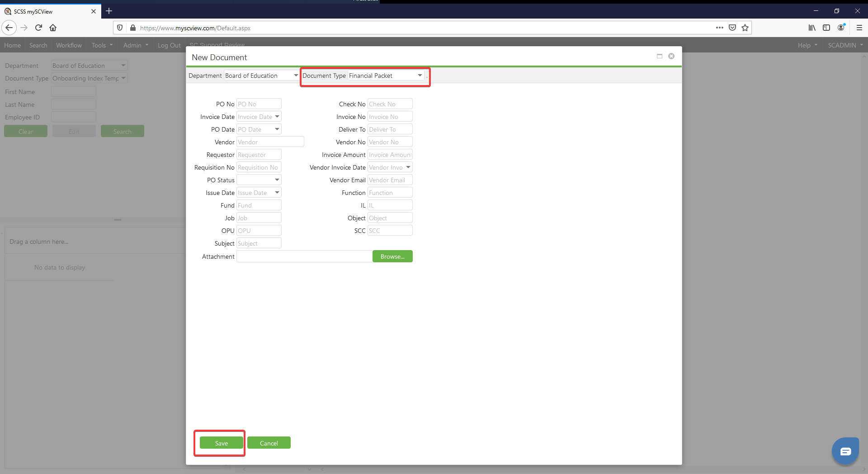Click the green Search button

click(x=123, y=132)
